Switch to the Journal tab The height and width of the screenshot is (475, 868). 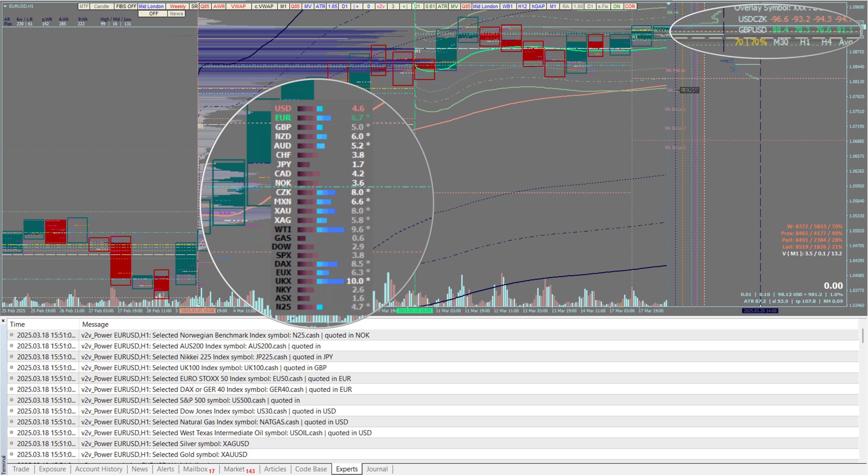[377, 469]
